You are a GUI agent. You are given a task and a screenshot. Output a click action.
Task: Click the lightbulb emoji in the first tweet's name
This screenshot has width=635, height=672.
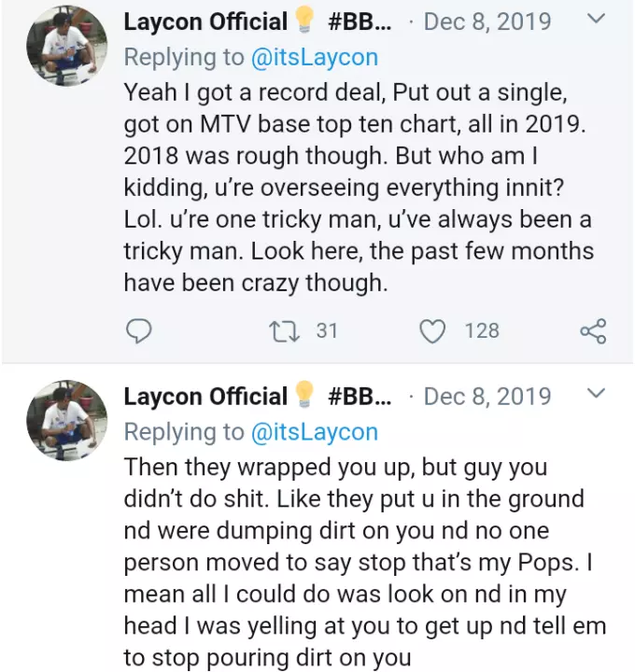(303, 21)
